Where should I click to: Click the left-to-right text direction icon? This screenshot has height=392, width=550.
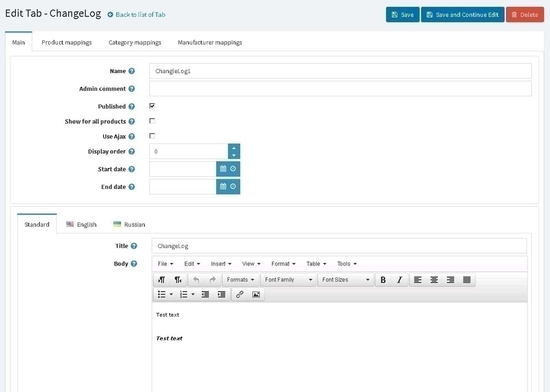(162, 280)
